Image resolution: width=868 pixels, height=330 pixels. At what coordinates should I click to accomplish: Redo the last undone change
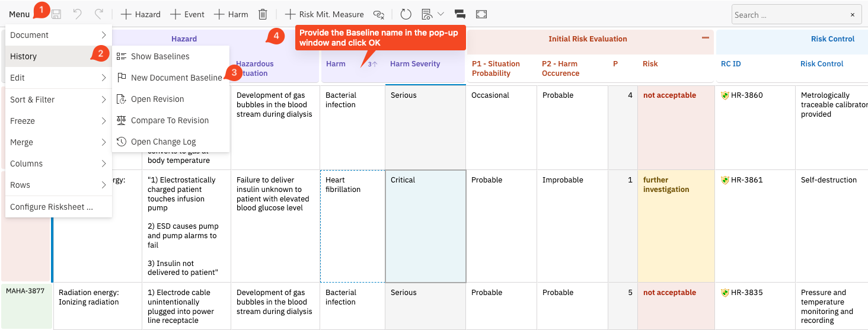pyautogui.click(x=99, y=14)
